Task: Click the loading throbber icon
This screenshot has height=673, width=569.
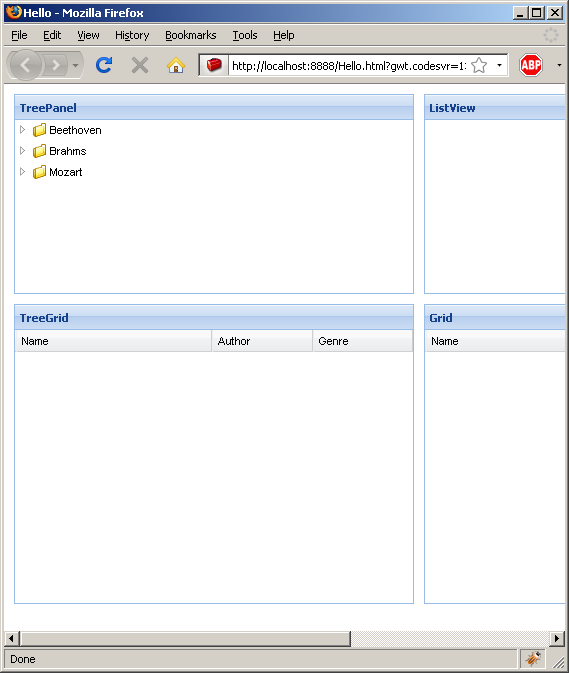Action: [551, 35]
